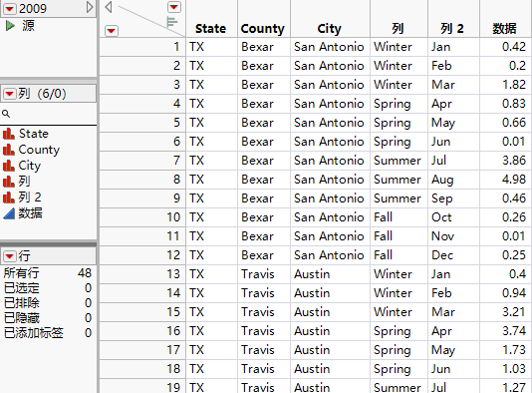The image size is (532, 393).
Task: Click the column filter bars icon in header corner
Action: [172, 22]
